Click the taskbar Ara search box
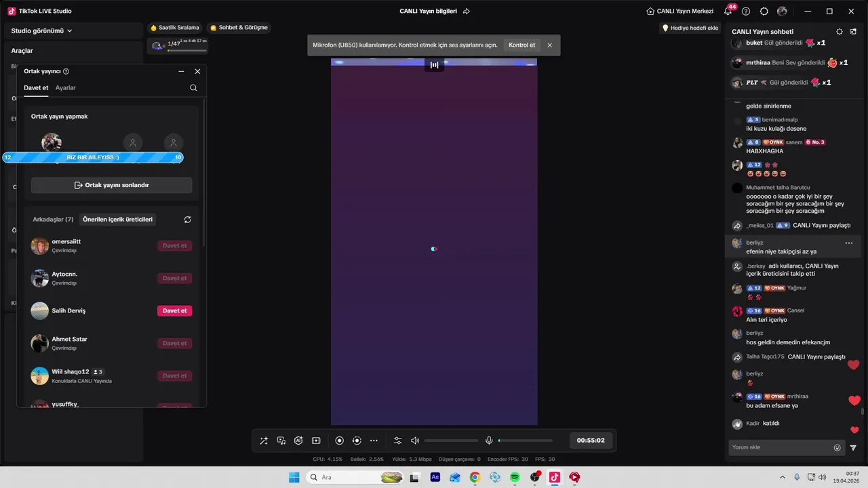 point(355,477)
